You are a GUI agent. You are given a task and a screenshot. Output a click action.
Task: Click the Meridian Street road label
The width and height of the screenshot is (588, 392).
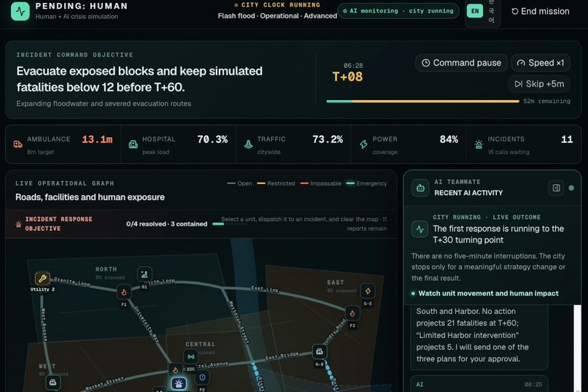click(x=239, y=322)
